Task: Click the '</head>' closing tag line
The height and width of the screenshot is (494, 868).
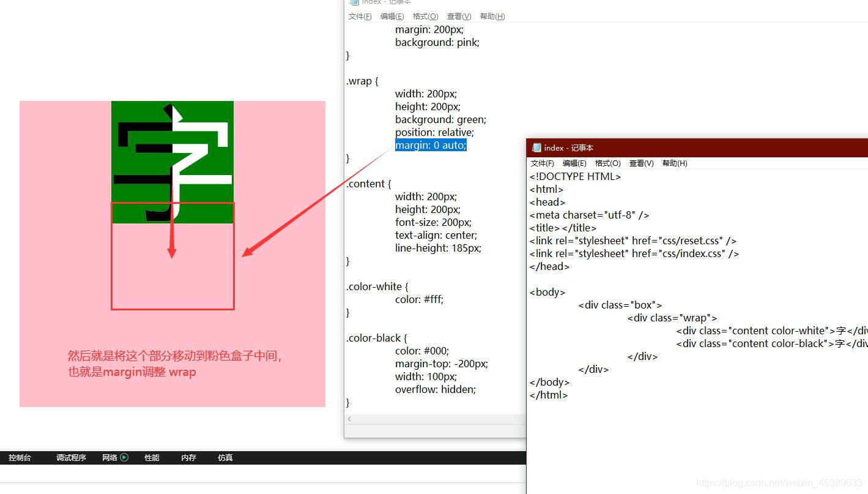Action: [x=549, y=266]
